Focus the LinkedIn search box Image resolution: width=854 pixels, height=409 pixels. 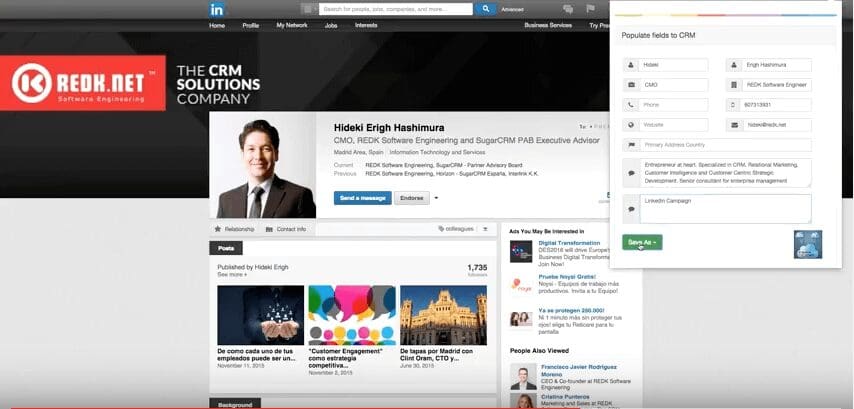396,9
